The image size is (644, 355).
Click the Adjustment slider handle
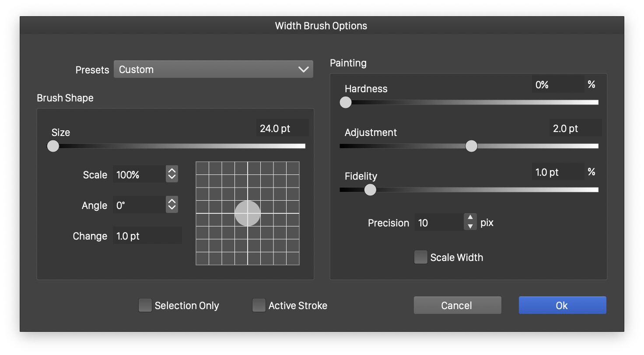click(x=471, y=146)
